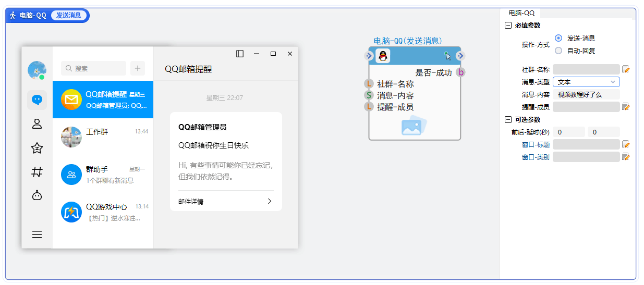Image resolution: width=644 pixels, height=285 pixels.
Task: Click the robot icon in QQ sidebar
Action: pos(37,196)
